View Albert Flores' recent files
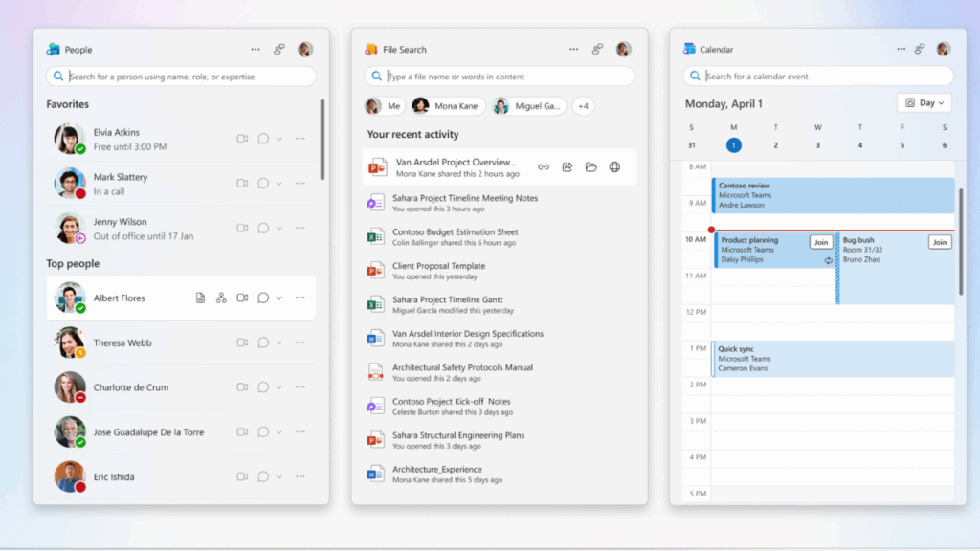This screenshot has height=551, width=980. (200, 298)
